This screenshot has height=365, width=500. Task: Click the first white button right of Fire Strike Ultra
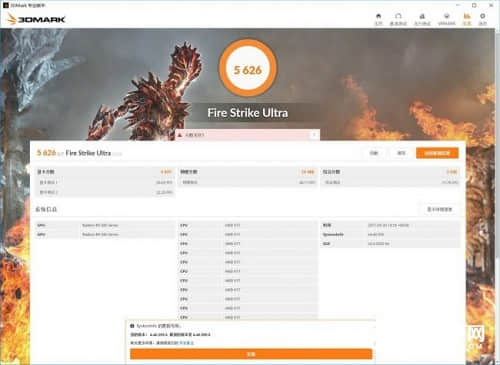point(374,153)
